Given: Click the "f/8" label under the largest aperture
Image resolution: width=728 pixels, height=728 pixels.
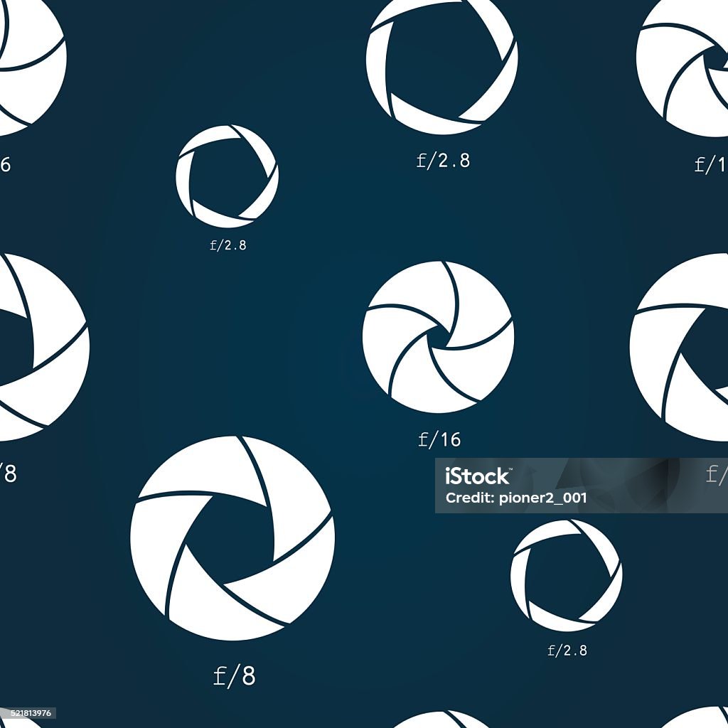Looking at the screenshot, I should [x=235, y=676].
